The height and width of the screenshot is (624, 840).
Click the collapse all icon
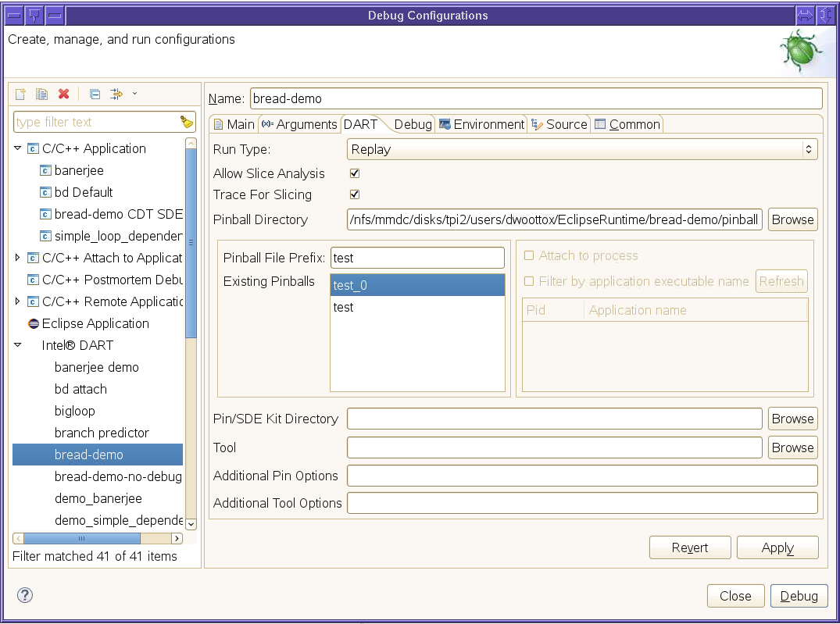point(95,94)
